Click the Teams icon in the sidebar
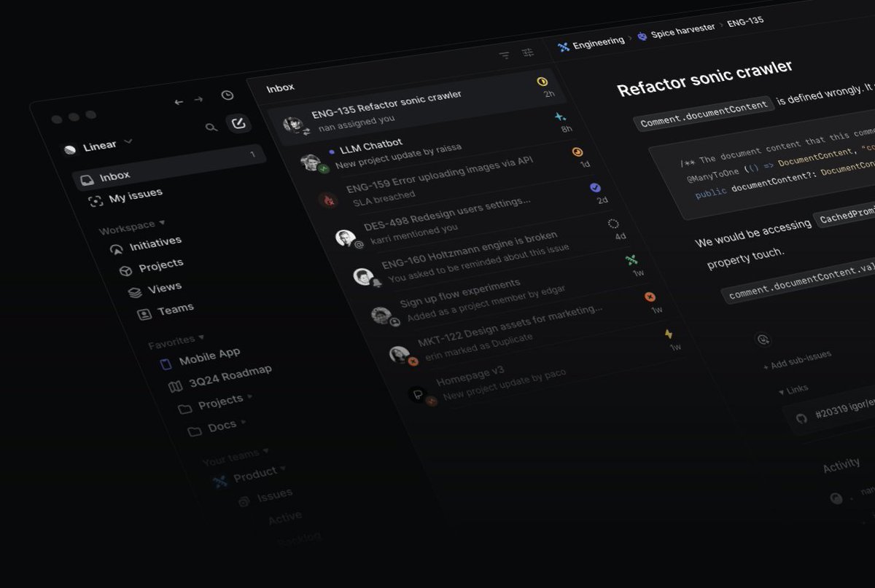Image resolution: width=875 pixels, height=588 pixels. click(144, 315)
